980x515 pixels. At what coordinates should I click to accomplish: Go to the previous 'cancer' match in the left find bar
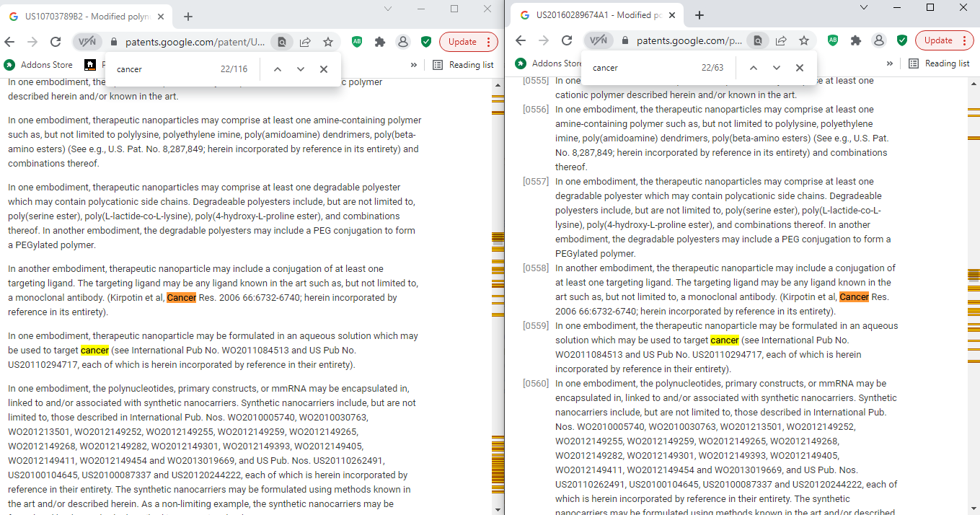click(x=277, y=69)
